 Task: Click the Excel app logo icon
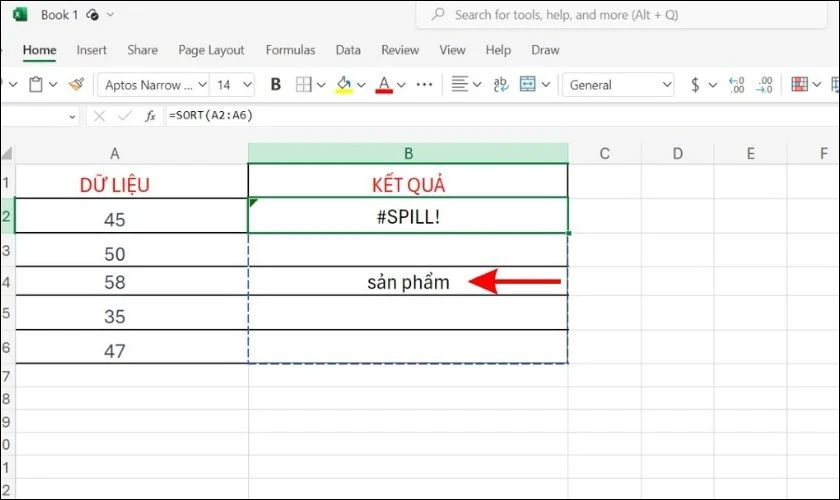coord(20,14)
